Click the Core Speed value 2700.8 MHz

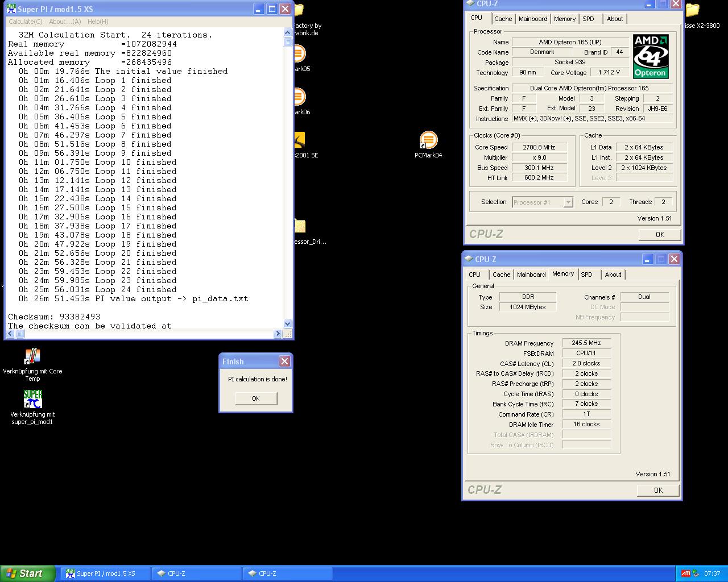click(x=539, y=147)
